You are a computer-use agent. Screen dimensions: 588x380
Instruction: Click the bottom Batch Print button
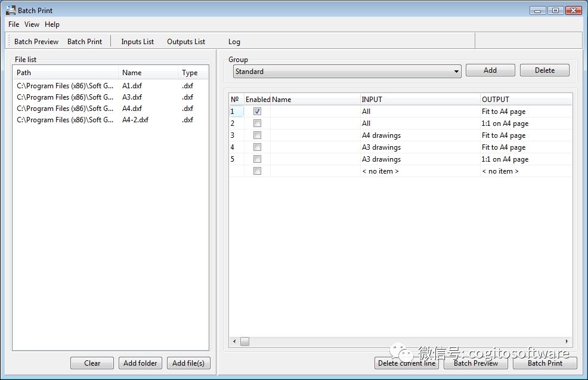pos(545,363)
